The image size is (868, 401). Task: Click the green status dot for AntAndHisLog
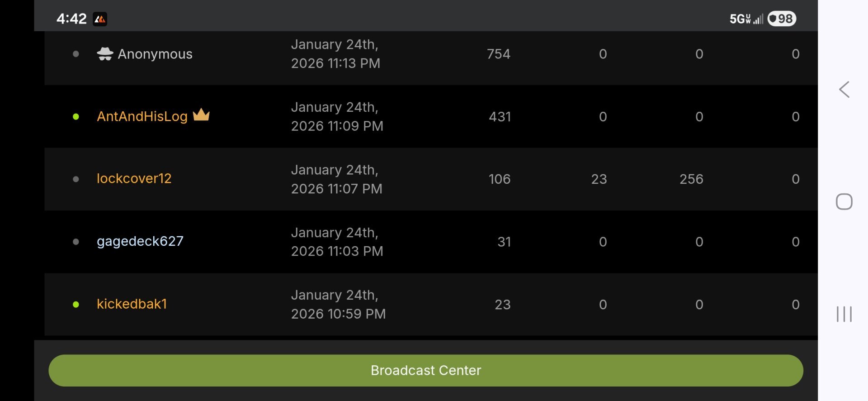click(x=76, y=117)
